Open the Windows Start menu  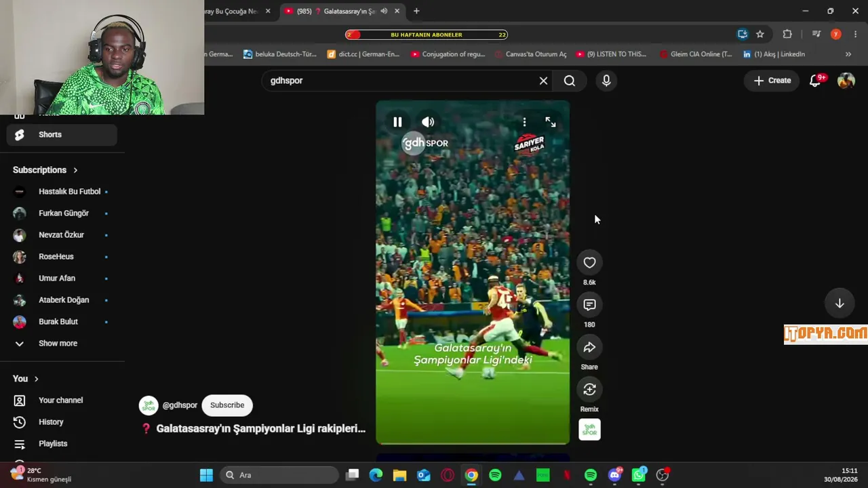[x=206, y=475]
